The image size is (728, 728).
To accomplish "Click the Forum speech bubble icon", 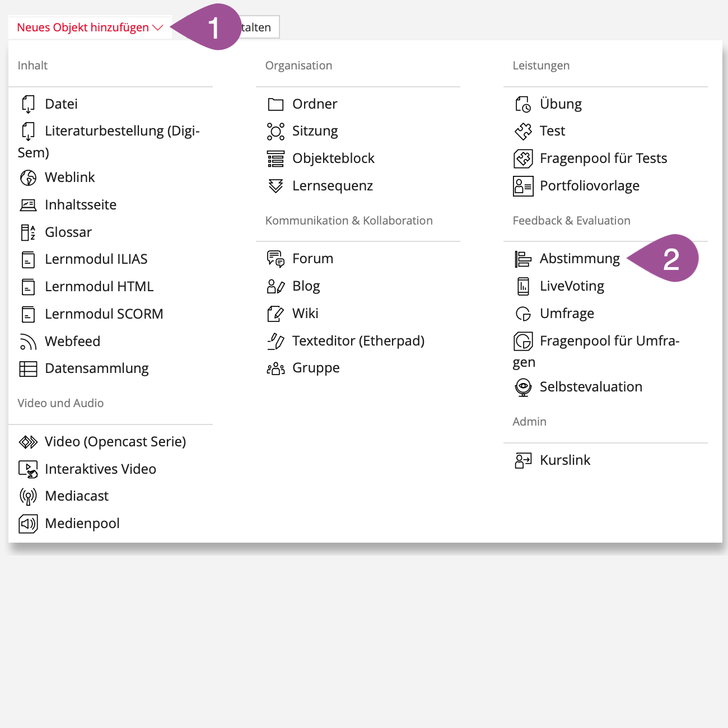I will (x=276, y=259).
